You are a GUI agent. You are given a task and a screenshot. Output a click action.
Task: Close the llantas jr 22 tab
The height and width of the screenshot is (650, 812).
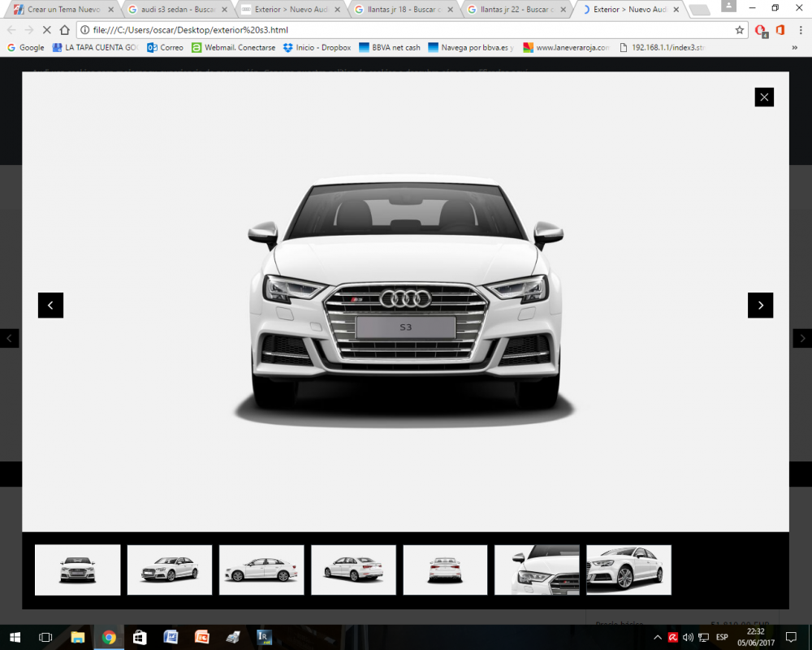click(x=563, y=9)
